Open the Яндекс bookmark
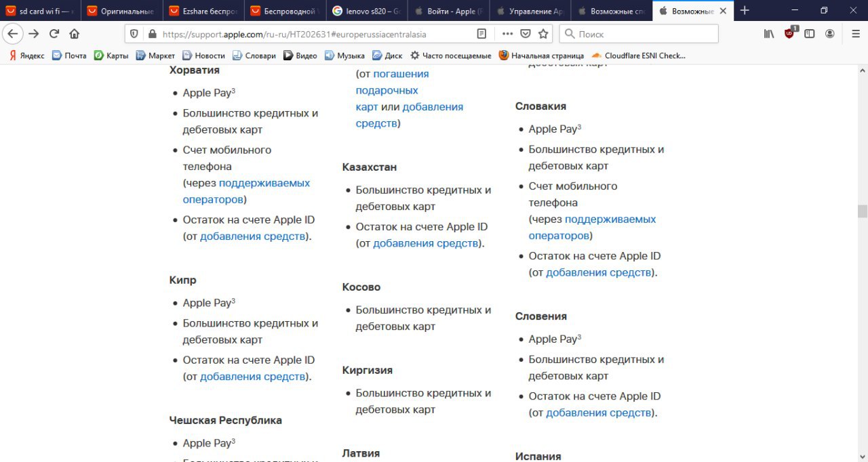This screenshot has width=868, height=462. [26, 56]
